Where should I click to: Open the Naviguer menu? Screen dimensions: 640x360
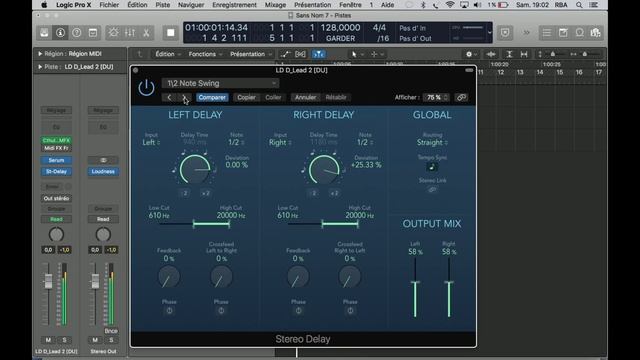[191, 5]
